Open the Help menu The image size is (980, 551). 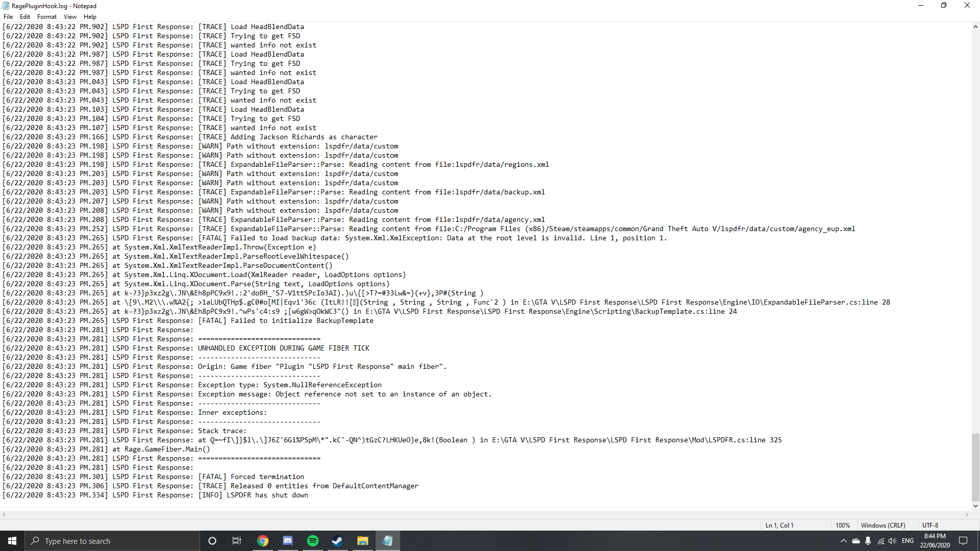coord(90,17)
